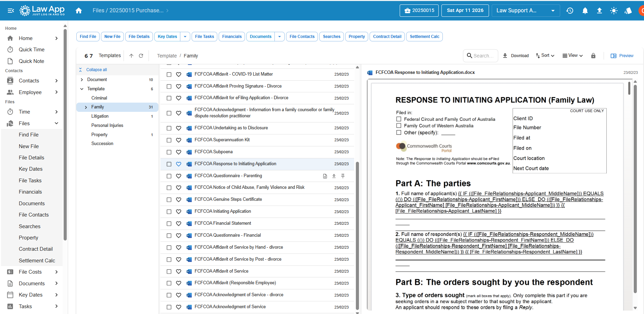This screenshot has width=644, height=314.
Task: Open the Financials tab
Action: (232, 37)
